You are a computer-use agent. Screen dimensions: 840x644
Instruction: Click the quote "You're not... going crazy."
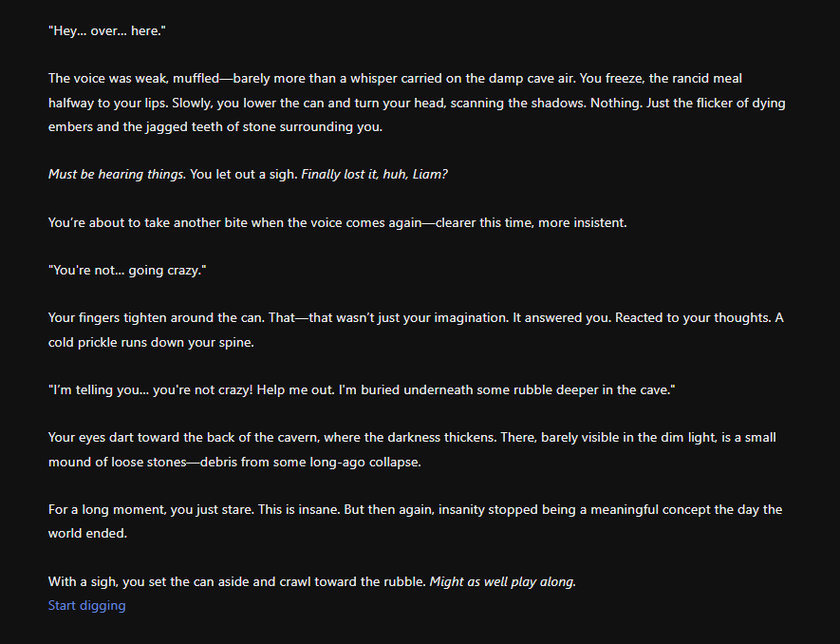click(127, 272)
